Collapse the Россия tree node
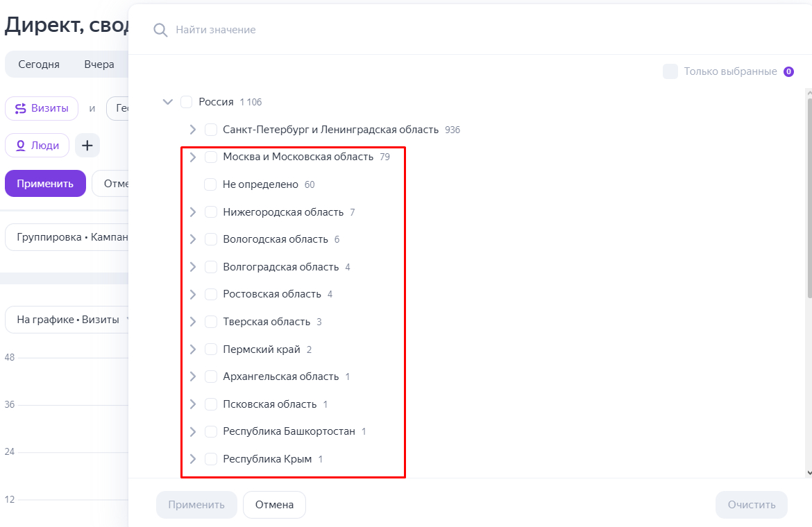The width and height of the screenshot is (812, 527). (167, 102)
